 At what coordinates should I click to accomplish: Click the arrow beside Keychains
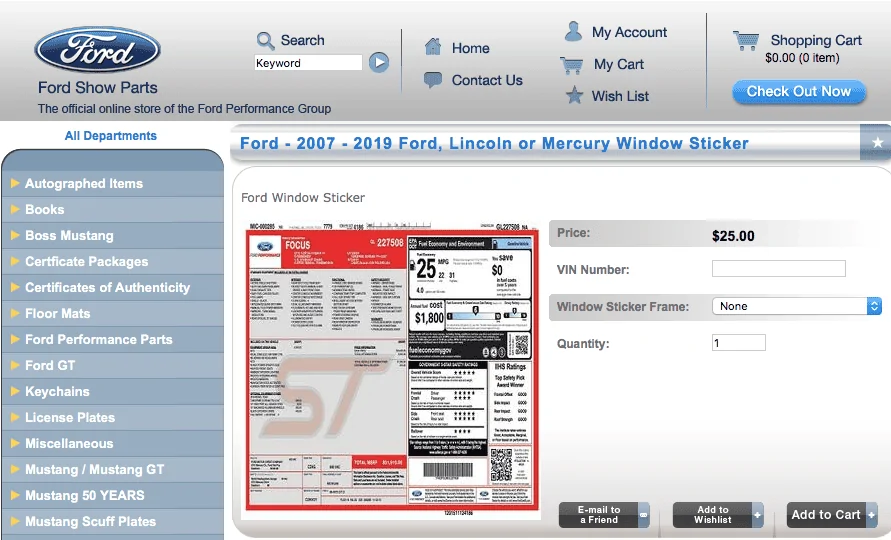15,391
